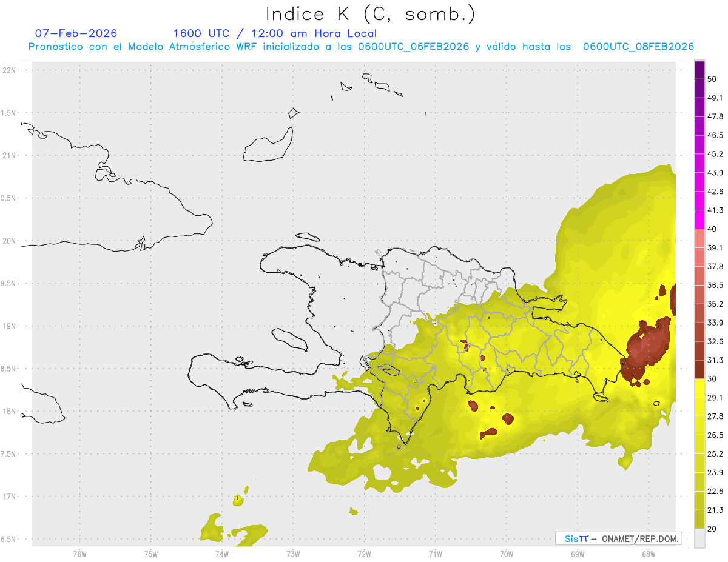
Task: Click the color bar value '25.2'
Action: 715,454
